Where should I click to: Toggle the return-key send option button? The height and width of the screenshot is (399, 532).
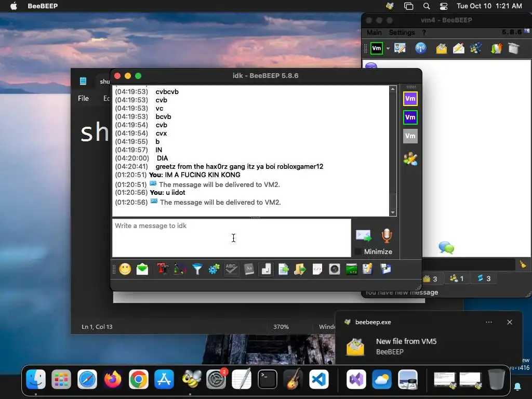pyautogui.click(x=266, y=269)
